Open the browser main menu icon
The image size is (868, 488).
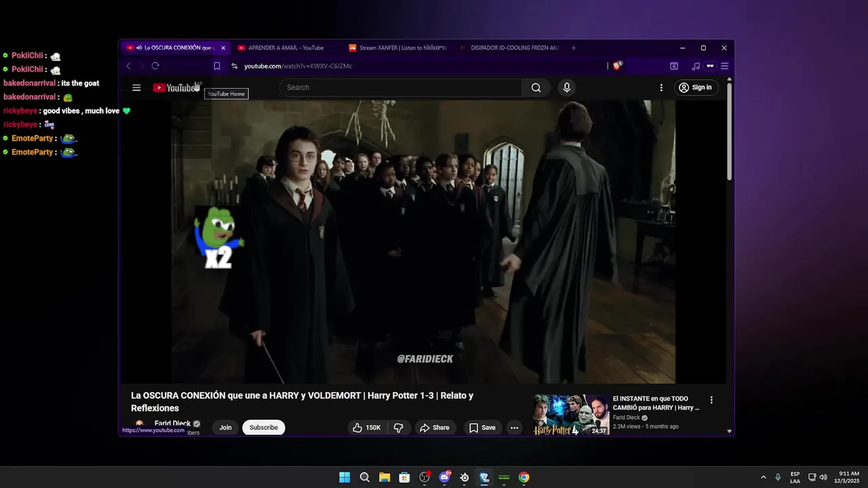click(x=724, y=66)
